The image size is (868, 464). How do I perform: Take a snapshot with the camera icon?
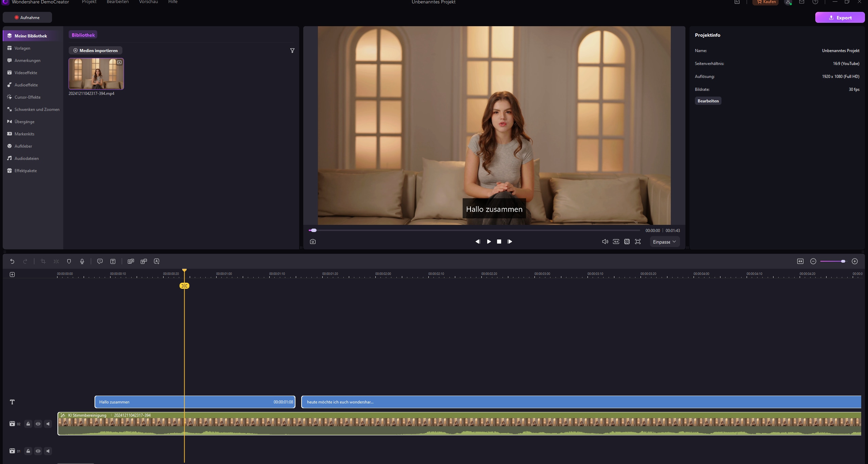pyautogui.click(x=313, y=242)
